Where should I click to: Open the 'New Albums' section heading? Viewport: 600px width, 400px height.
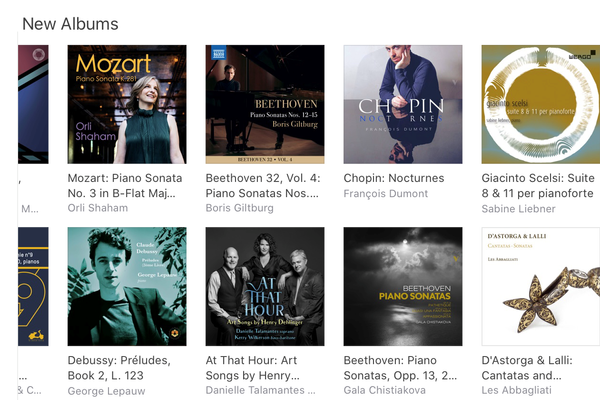tap(70, 24)
